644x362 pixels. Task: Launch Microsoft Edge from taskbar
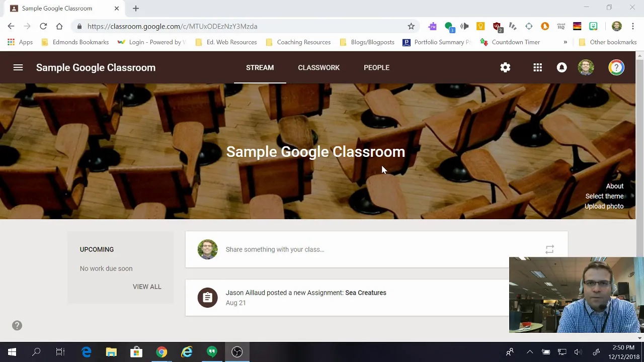coord(86,352)
